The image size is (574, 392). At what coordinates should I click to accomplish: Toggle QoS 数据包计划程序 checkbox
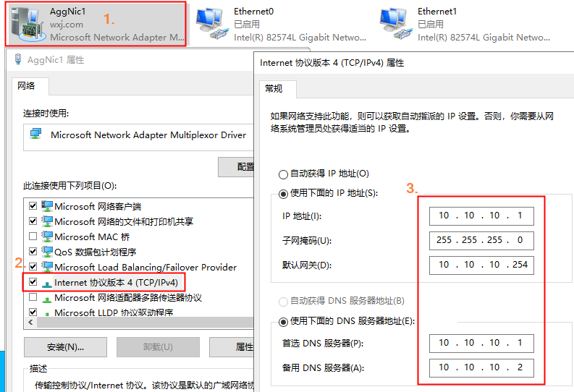point(33,251)
